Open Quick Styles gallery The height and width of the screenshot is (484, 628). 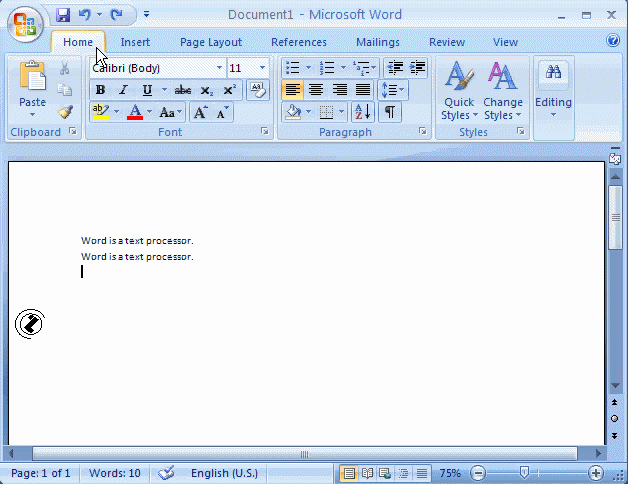[459, 91]
